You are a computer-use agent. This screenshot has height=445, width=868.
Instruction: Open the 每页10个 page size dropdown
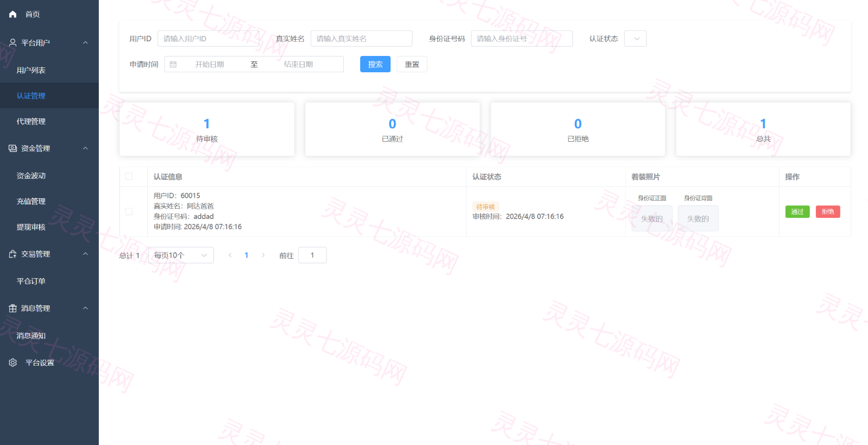pos(181,255)
